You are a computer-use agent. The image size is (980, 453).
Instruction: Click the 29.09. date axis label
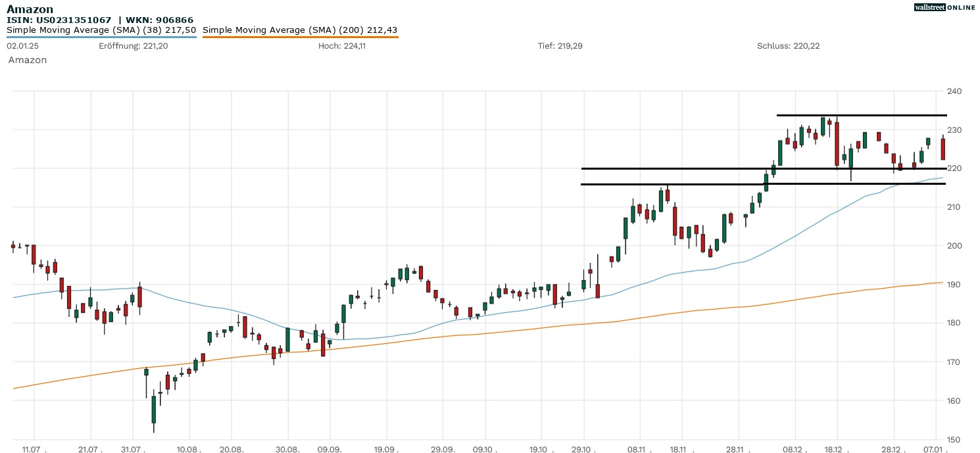coord(443,449)
